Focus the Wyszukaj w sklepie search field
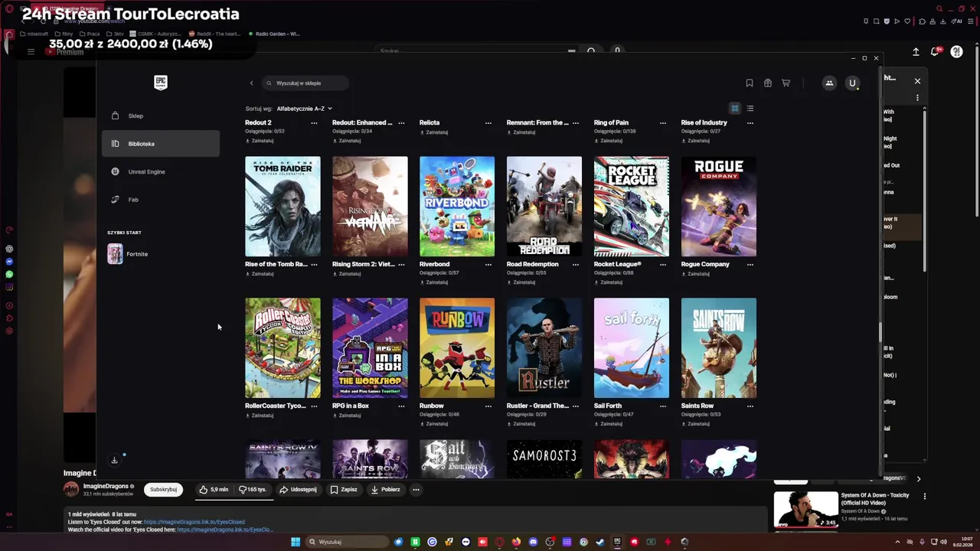 pyautogui.click(x=305, y=83)
